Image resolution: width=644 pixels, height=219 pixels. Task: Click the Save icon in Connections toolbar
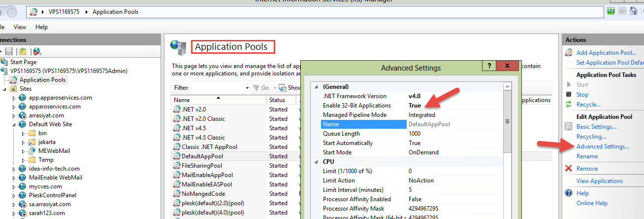[9, 51]
